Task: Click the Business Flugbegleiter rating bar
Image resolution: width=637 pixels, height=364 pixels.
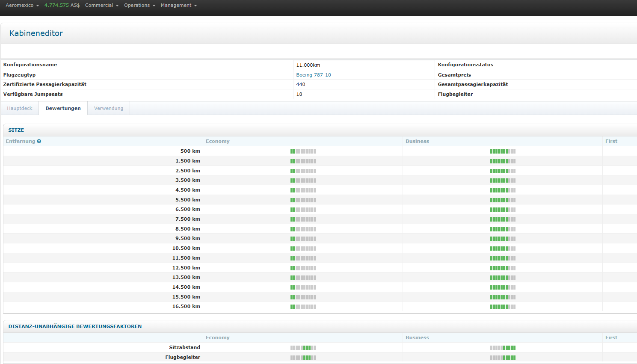Action: (x=503, y=358)
